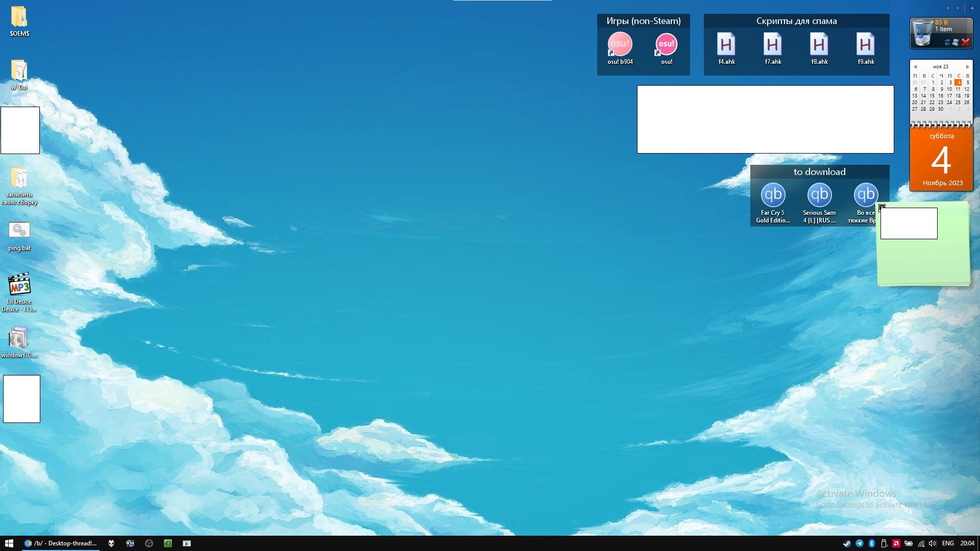Launch the f7.ahk script file
The width and height of the screenshot is (980, 551).
(x=773, y=46)
